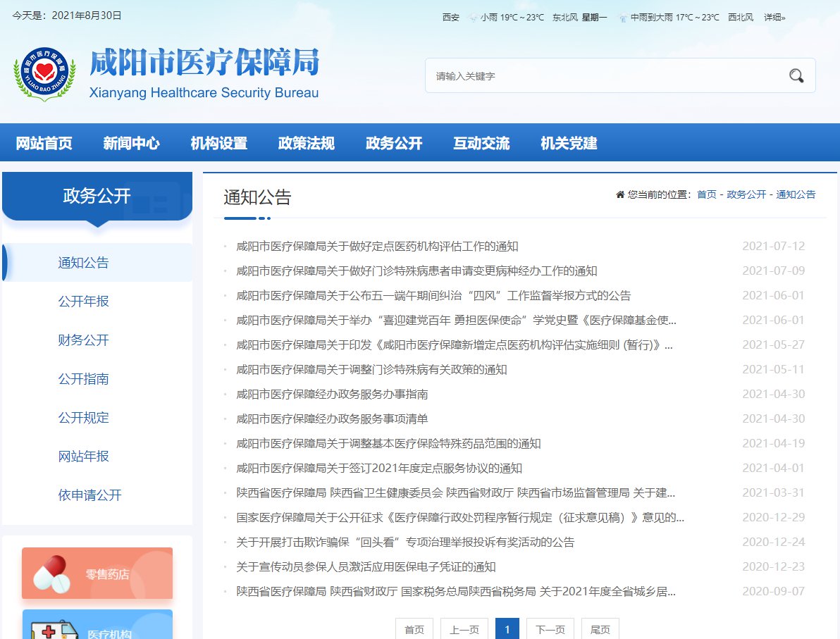Open 政策法规 in the navigation bar

pyautogui.click(x=306, y=144)
